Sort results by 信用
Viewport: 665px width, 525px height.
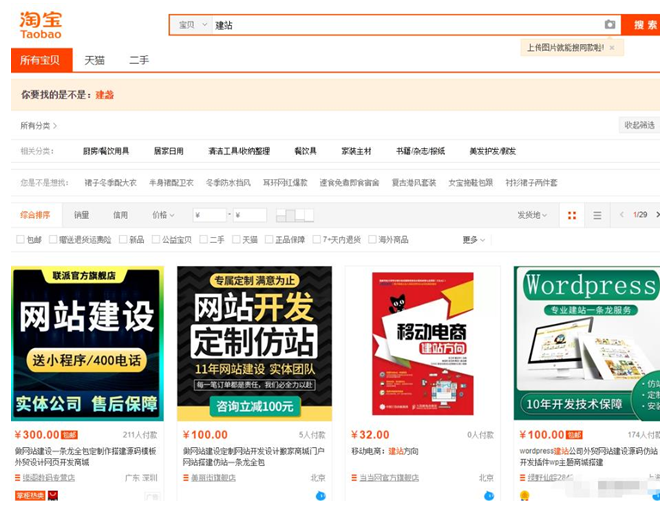pos(120,215)
